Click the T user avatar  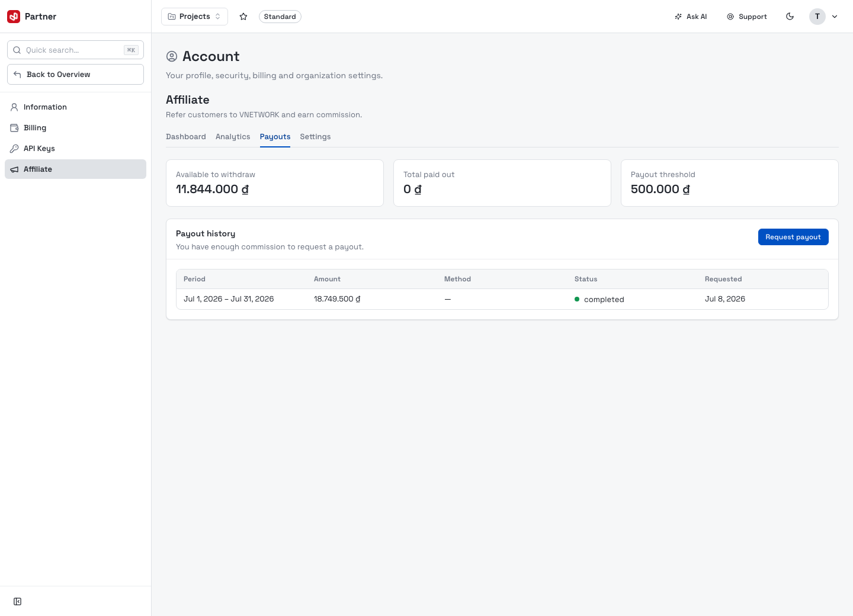[817, 17]
